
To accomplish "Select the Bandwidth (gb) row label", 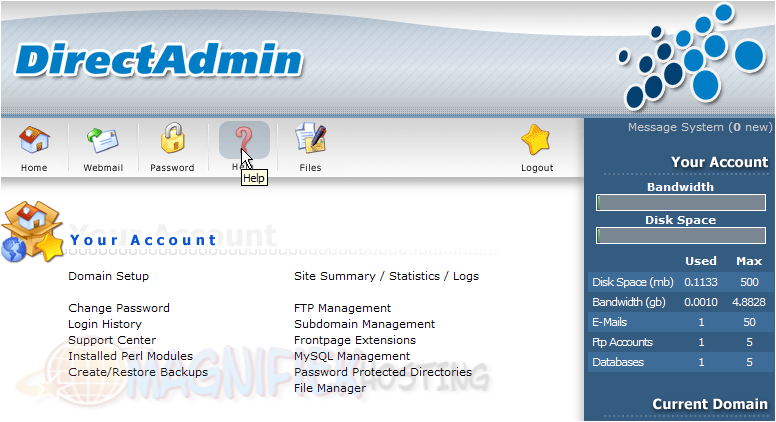I will click(x=629, y=302).
